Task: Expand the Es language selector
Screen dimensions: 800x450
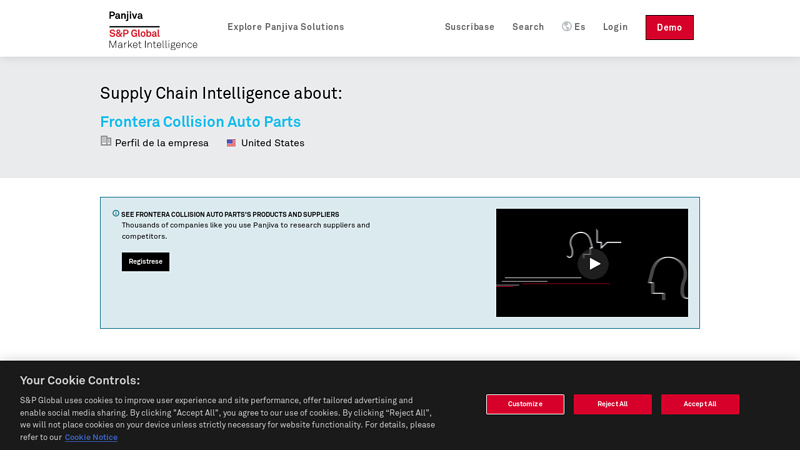Action: tap(579, 27)
